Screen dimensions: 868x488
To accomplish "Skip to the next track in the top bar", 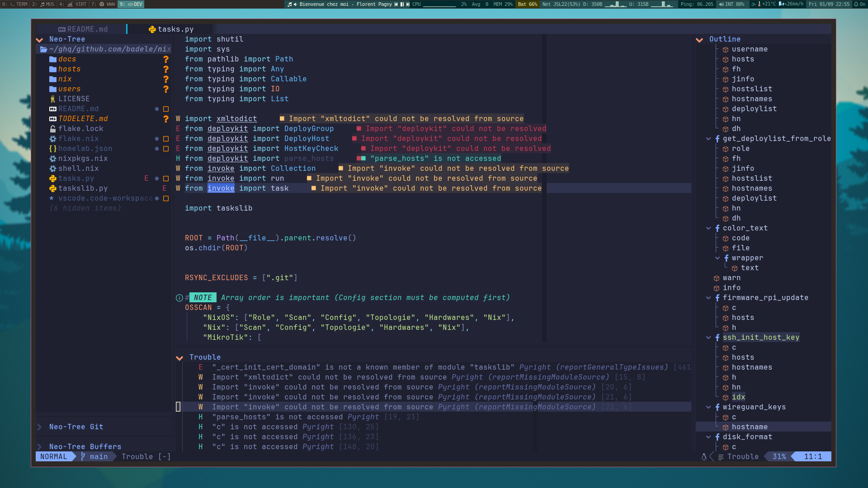I will [x=408, y=4].
